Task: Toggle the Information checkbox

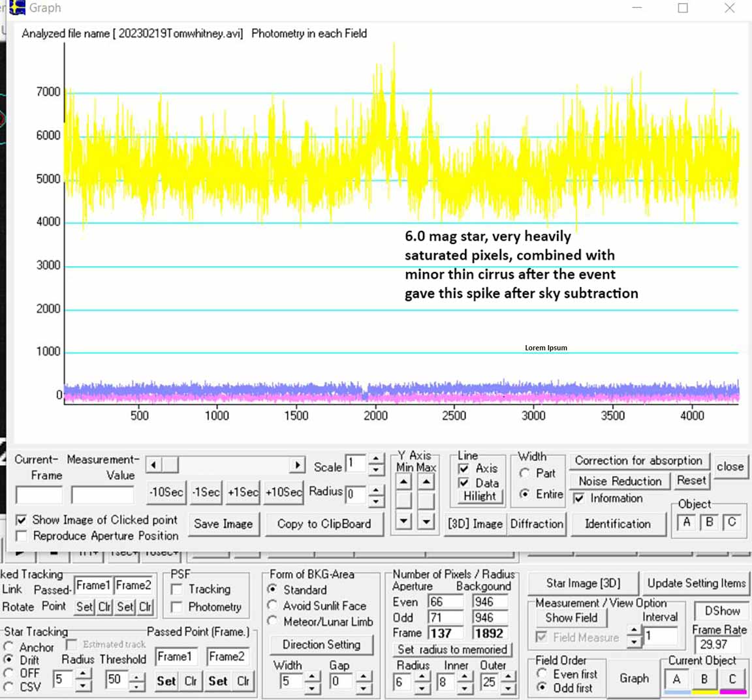Action: (x=580, y=498)
